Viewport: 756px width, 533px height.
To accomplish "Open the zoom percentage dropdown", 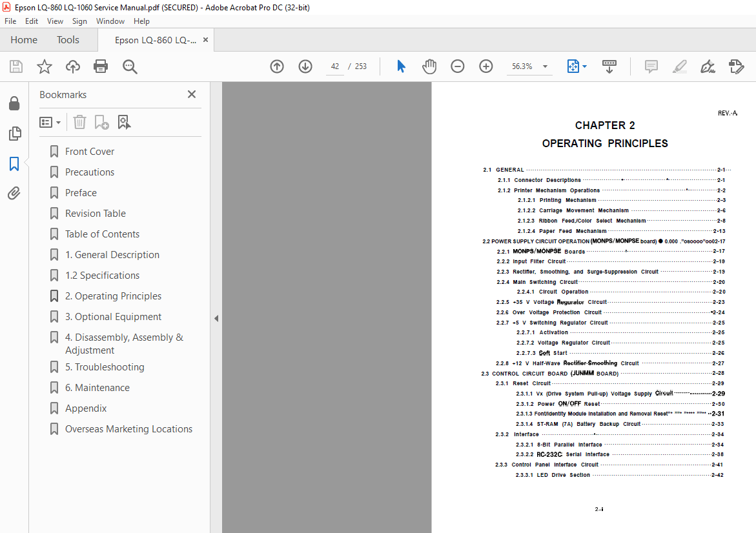I will [x=544, y=66].
